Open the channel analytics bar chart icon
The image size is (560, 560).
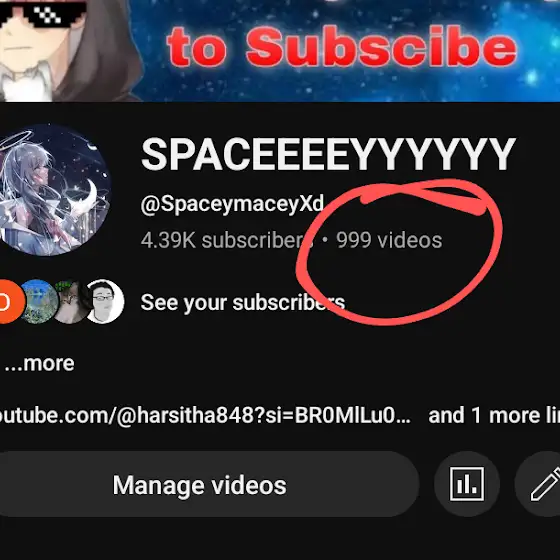click(x=466, y=484)
